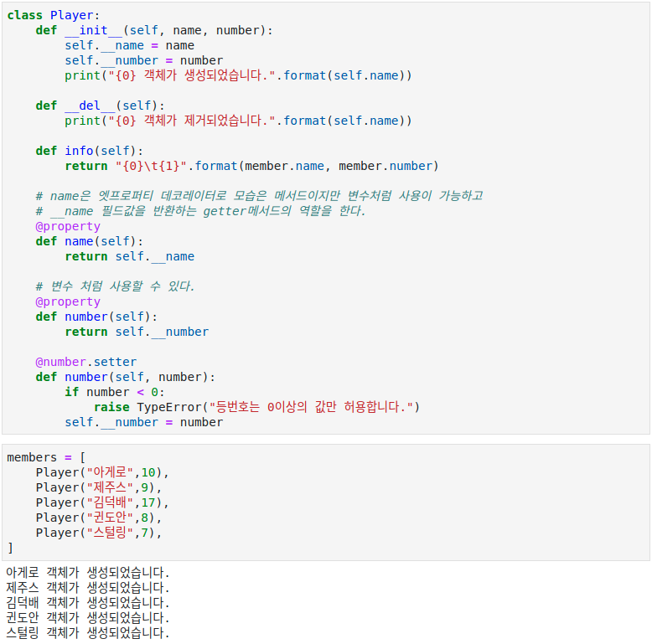Click the 'def number(self):' getter line
The image size is (652, 644).
coord(96,317)
